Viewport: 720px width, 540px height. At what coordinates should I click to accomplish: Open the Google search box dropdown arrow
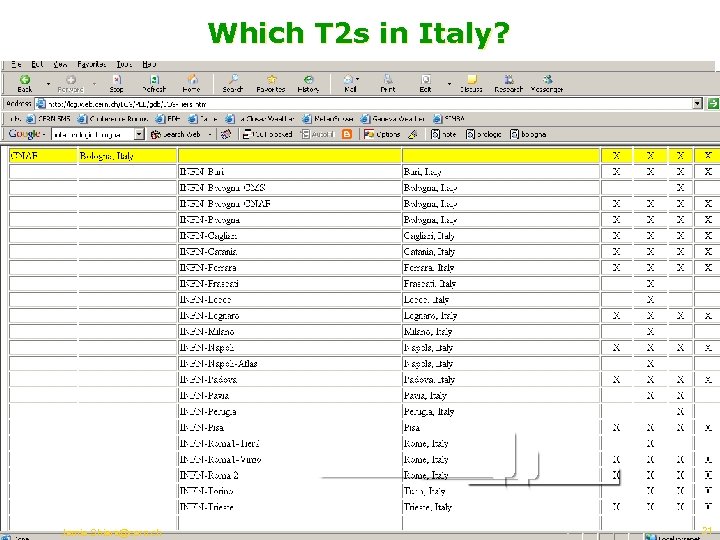tap(139, 134)
